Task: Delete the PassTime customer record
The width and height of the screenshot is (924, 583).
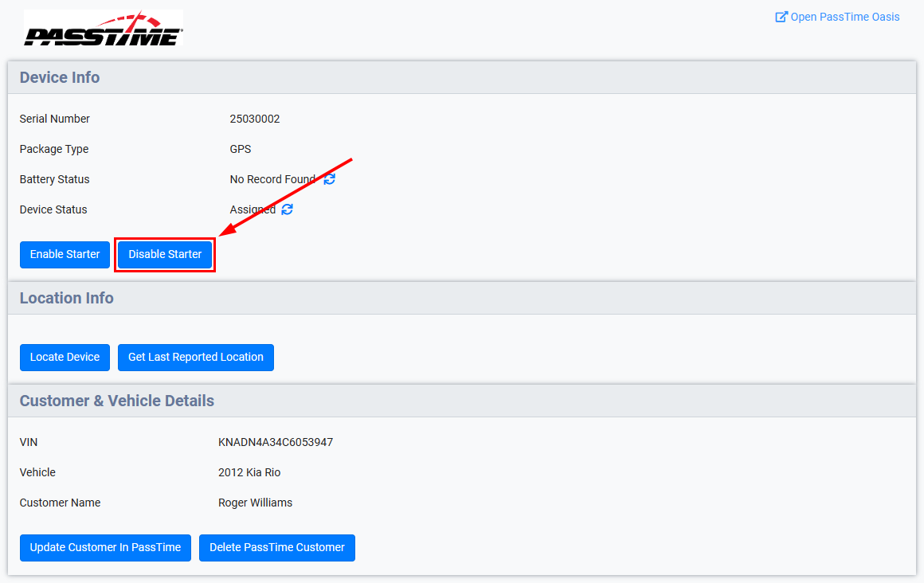Action: click(x=276, y=547)
